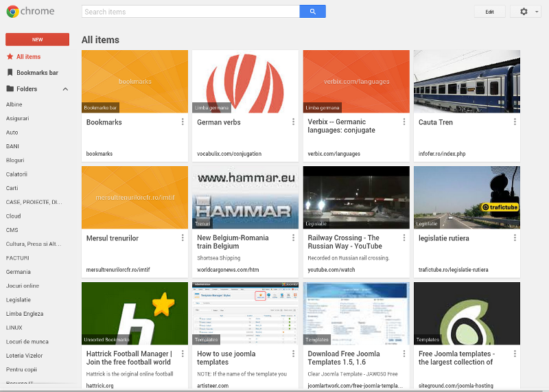
Task: Open more options for Railway Crossing card
Action: coord(404,238)
